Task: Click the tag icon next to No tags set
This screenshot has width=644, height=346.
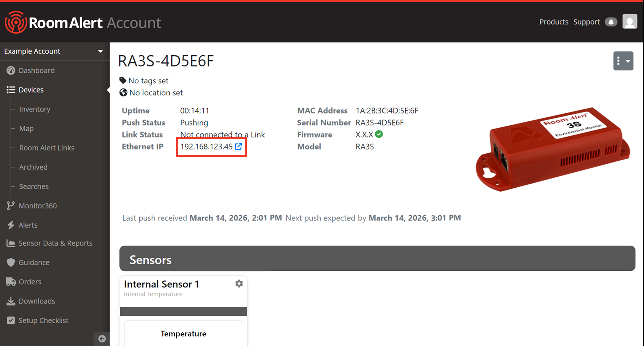Action: 123,80
